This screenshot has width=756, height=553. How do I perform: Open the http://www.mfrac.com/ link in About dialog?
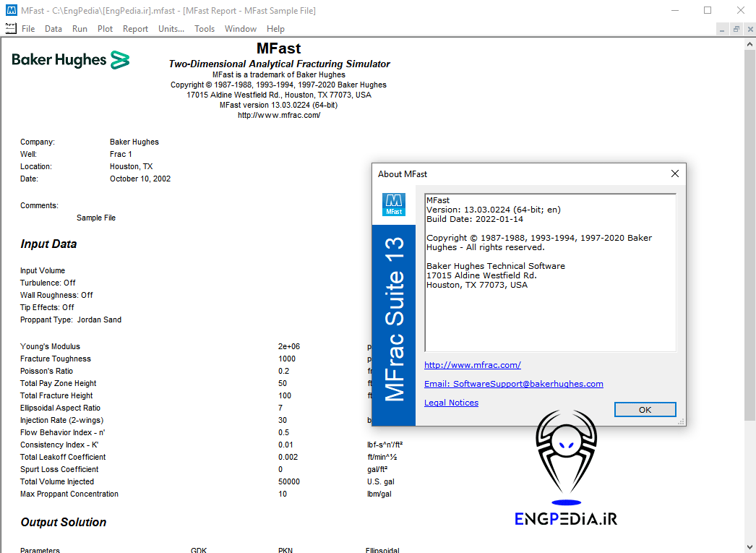click(472, 365)
